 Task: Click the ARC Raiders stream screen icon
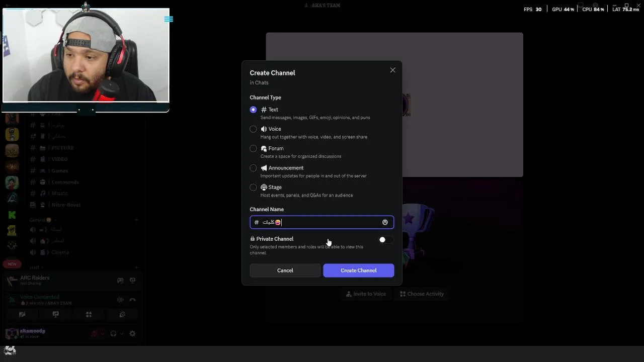[132, 281]
